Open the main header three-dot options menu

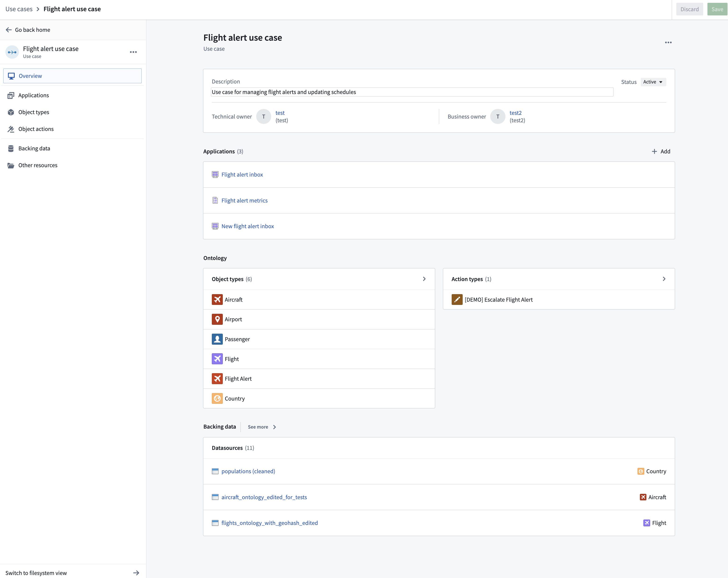tap(668, 43)
